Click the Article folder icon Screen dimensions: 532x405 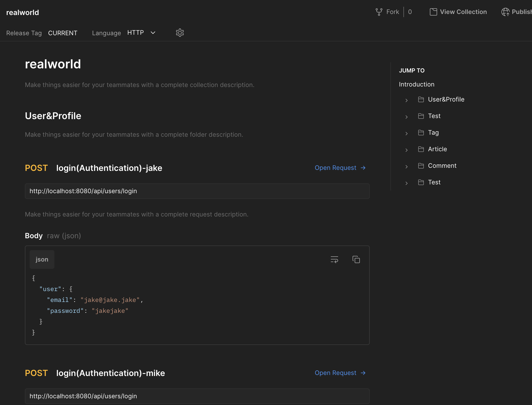pos(421,149)
